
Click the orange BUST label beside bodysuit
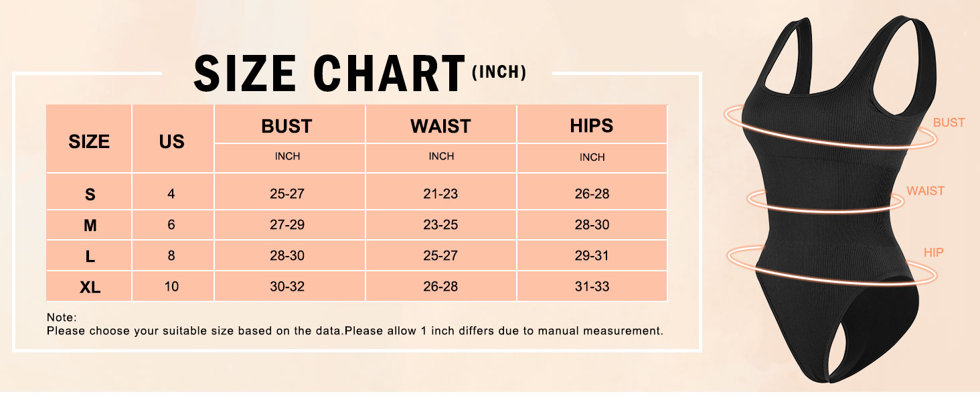point(949,123)
